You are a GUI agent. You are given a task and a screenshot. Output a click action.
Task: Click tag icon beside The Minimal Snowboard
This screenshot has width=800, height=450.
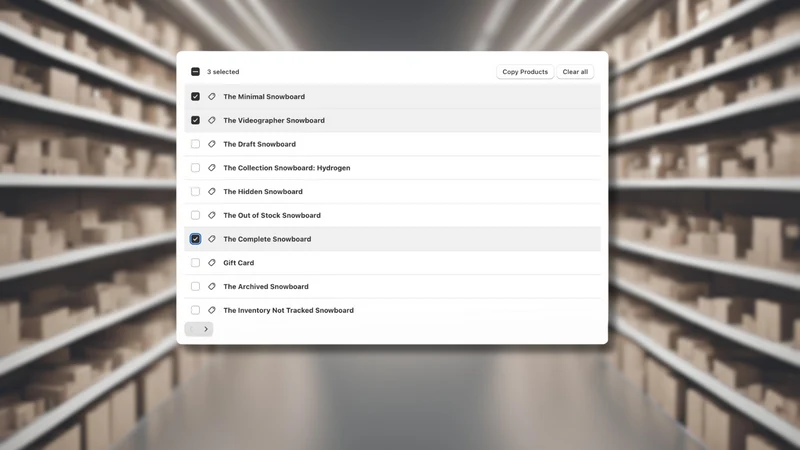tap(212, 96)
